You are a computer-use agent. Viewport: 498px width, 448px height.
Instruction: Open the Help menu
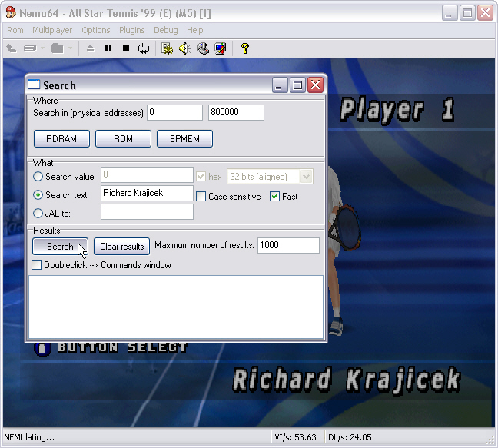(195, 30)
